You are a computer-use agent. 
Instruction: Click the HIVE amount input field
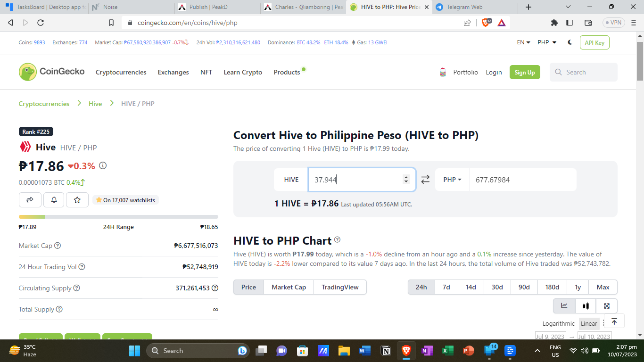tap(362, 180)
